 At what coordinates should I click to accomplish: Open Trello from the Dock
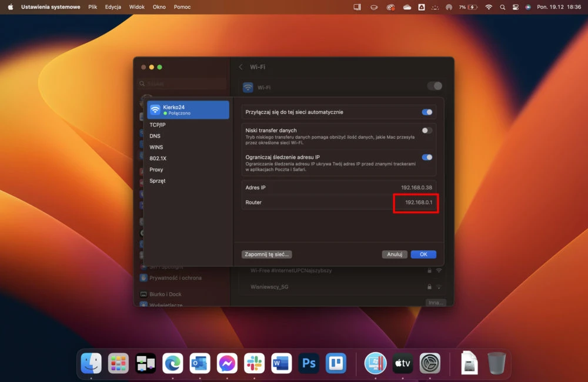click(336, 363)
